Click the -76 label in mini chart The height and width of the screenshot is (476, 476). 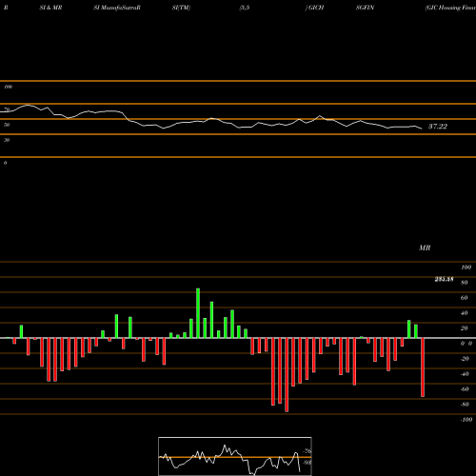tap(307, 451)
